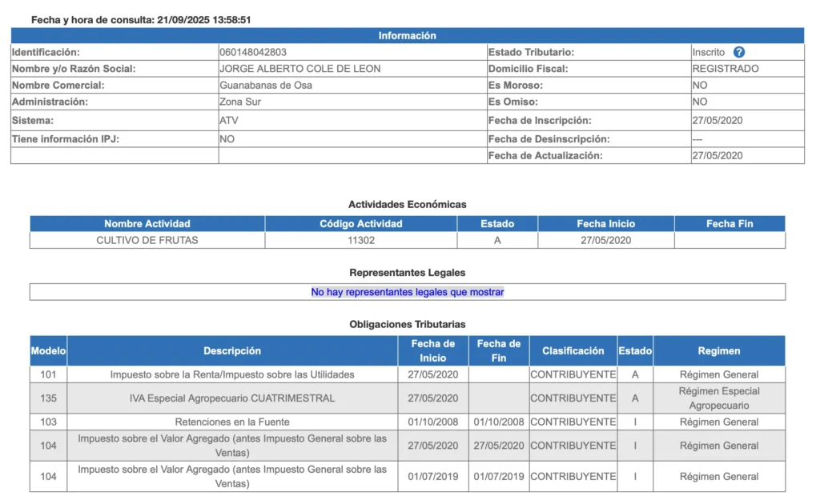The image size is (820, 504).
Task: Click the help icon beside Inscrito
Action: click(x=738, y=52)
